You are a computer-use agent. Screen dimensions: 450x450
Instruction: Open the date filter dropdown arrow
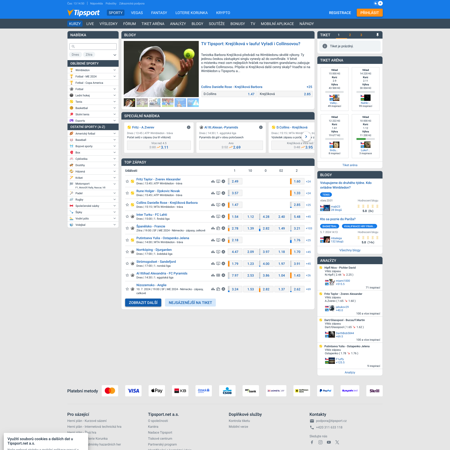coord(114,55)
